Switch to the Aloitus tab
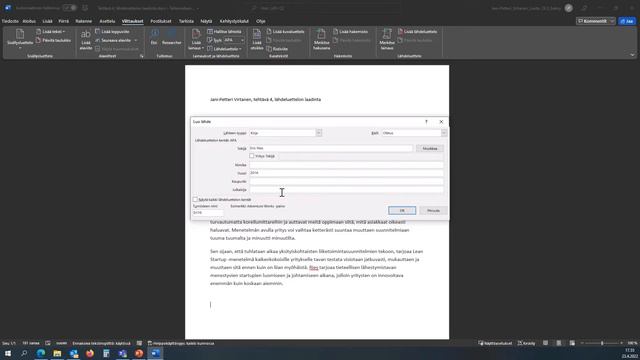Image resolution: width=640 pixels, height=360 pixels. tap(29, 21)
